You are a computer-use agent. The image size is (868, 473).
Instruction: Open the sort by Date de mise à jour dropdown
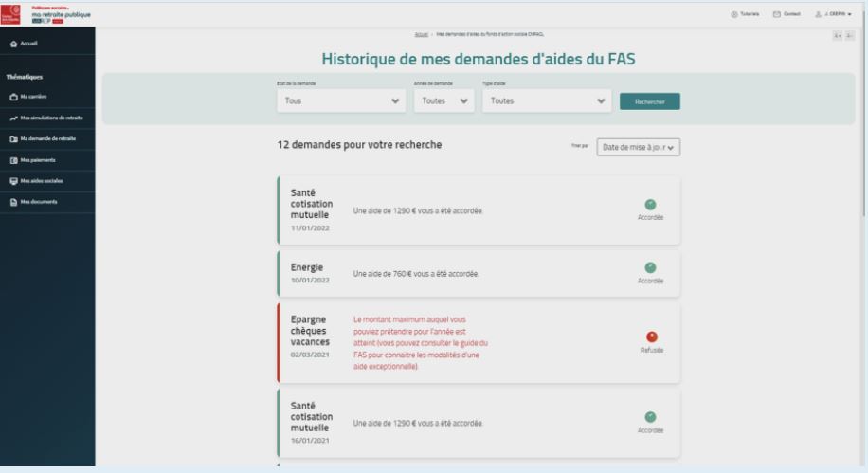(642, 146)
